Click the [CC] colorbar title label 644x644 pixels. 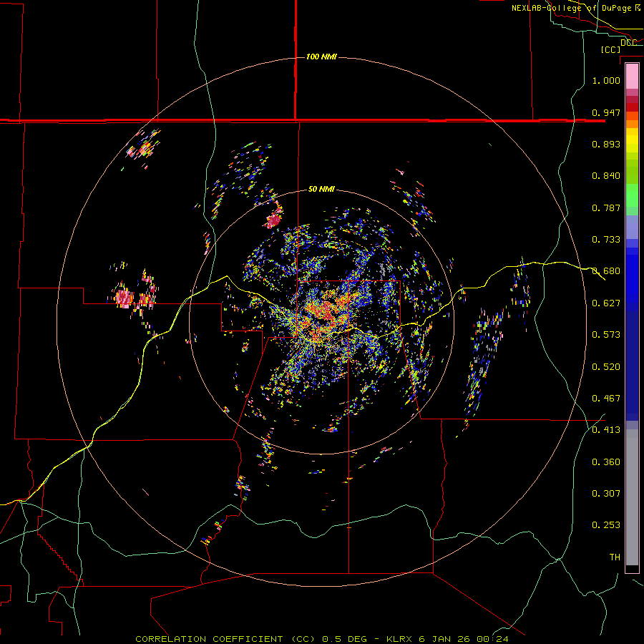tap(610, 49)
